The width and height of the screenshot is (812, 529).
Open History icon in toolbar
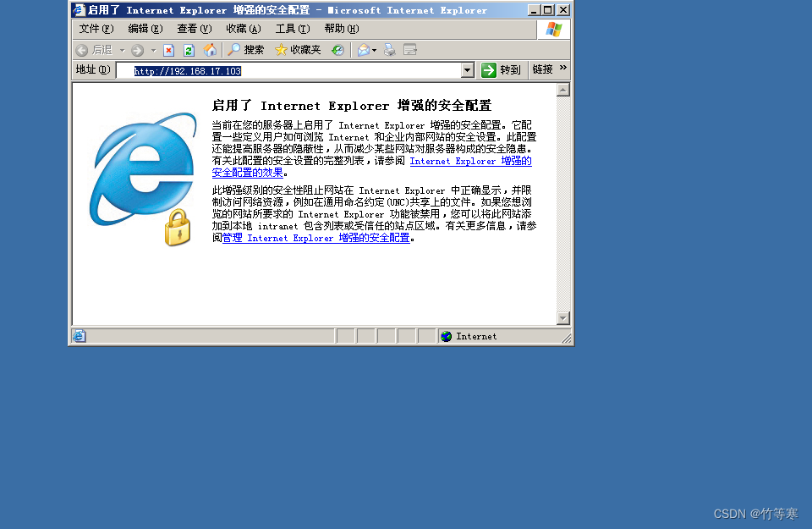(337, 50)
